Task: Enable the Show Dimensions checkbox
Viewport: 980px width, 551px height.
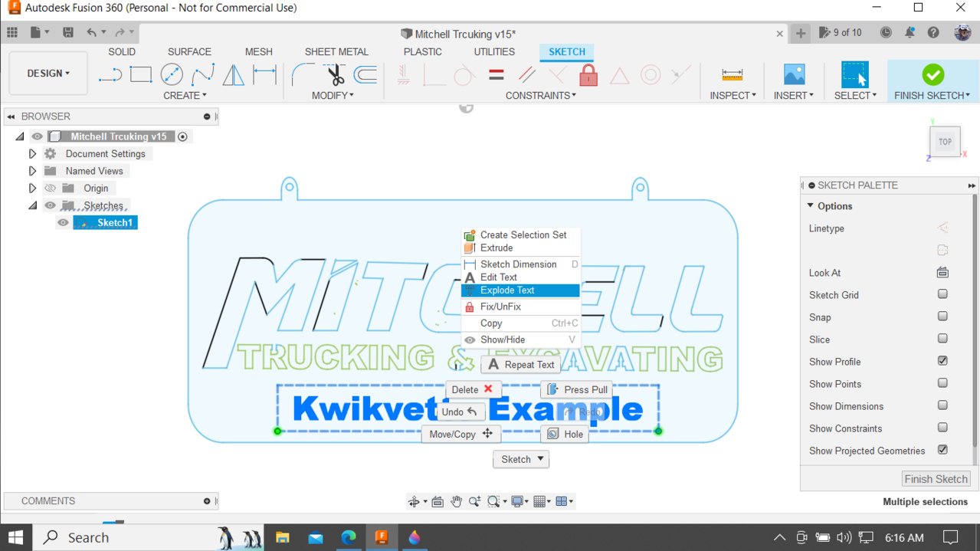Action: point(942,405)
